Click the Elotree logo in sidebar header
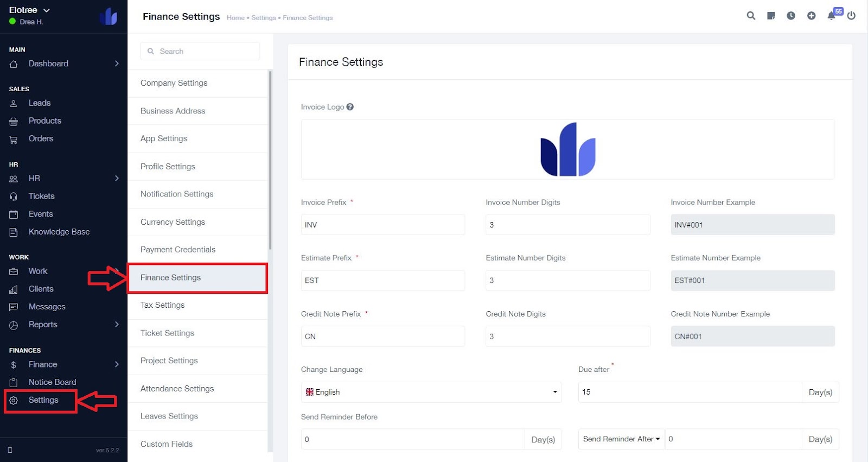The height and width of the screenshot is (462, 868). click(108, 16)
